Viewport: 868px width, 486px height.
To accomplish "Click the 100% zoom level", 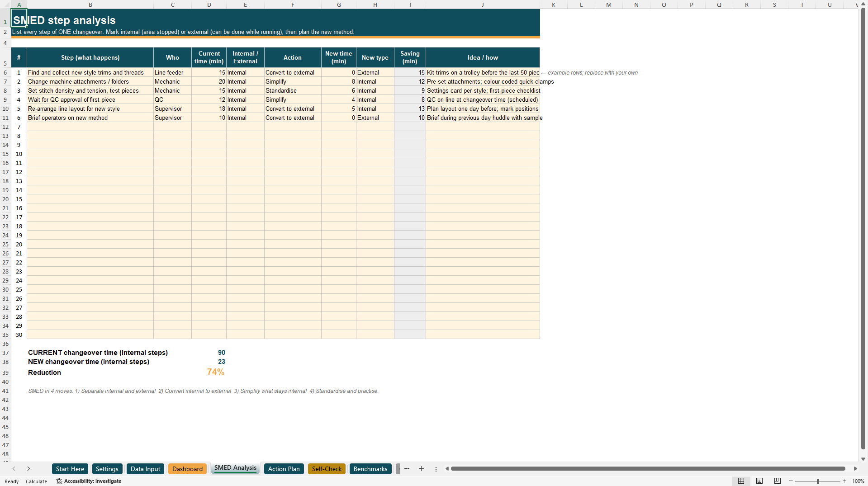I will (858, 481).
